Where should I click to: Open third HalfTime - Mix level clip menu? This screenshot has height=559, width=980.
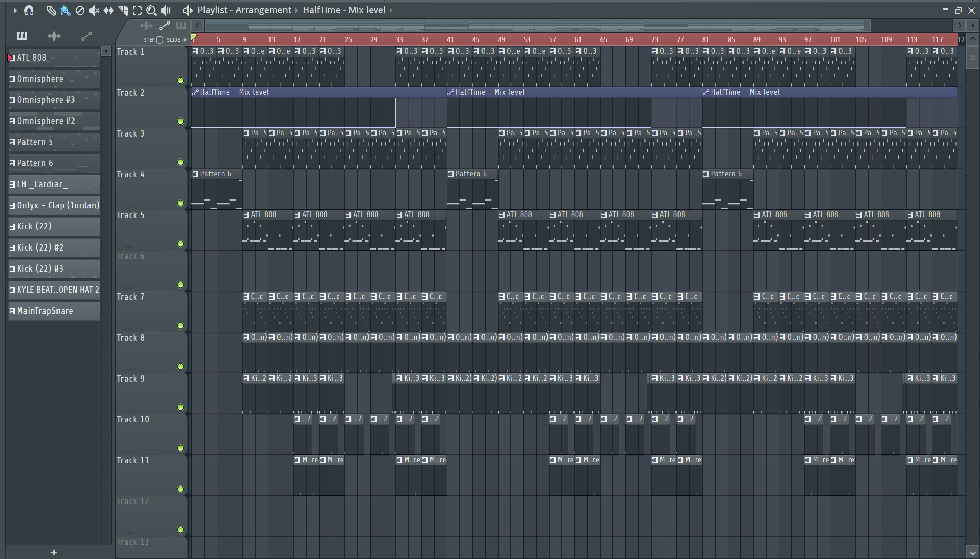(x=706, y=92)
